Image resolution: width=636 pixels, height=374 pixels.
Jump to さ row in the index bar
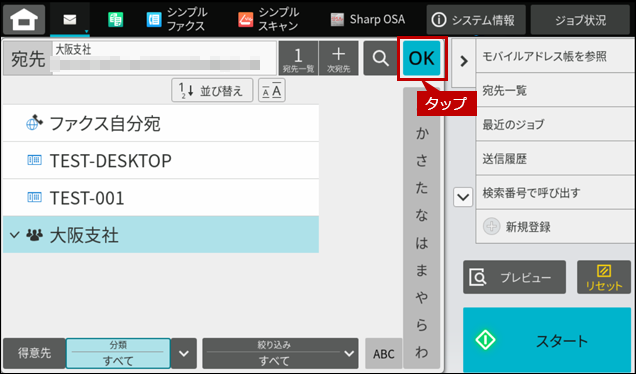(422, 161)
